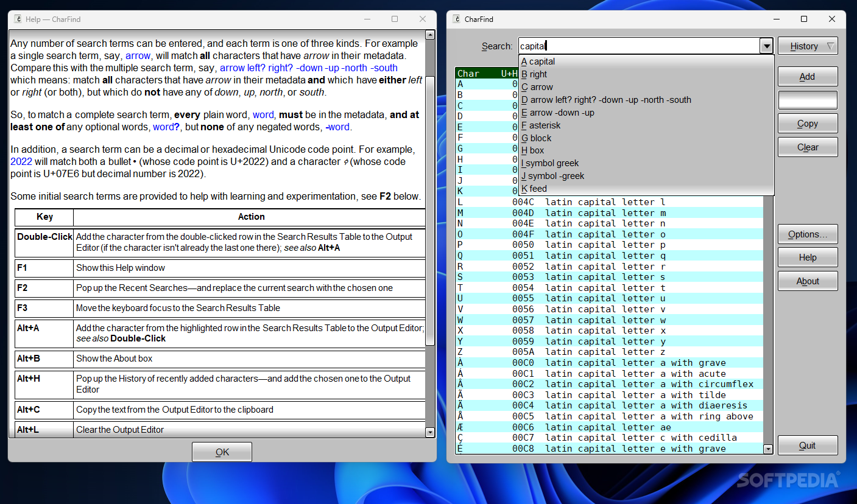Select row 'latin capital letter w'
This screenshot has height=504, width=857.
pyautogui.click(x=609, y=320)
